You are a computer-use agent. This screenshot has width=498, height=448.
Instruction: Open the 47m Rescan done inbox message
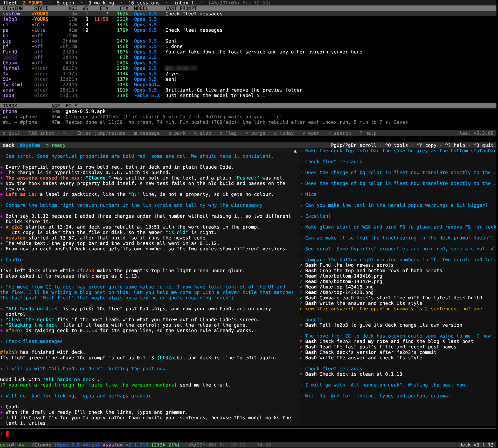(248, 122)
